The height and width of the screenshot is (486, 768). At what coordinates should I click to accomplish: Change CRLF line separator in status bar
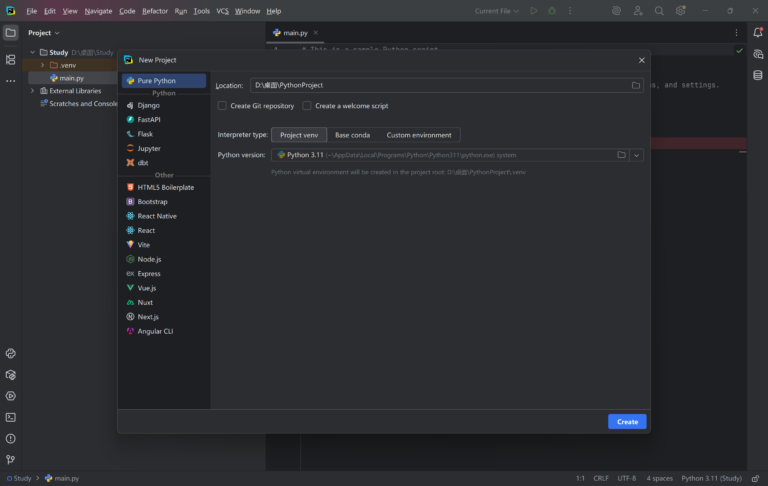click(x=601, y=478)
